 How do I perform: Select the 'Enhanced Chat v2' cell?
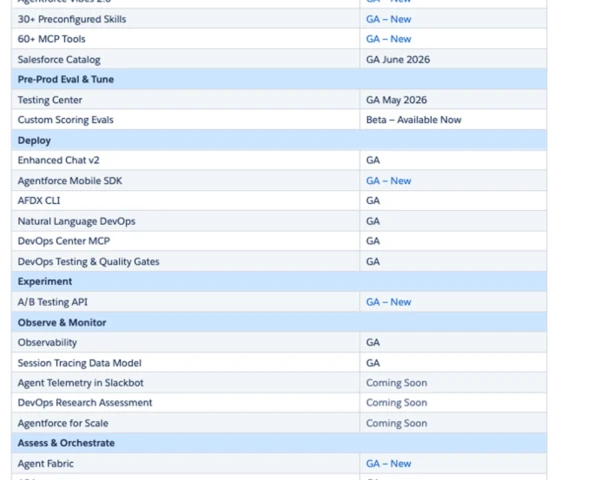tap(186, 160)
